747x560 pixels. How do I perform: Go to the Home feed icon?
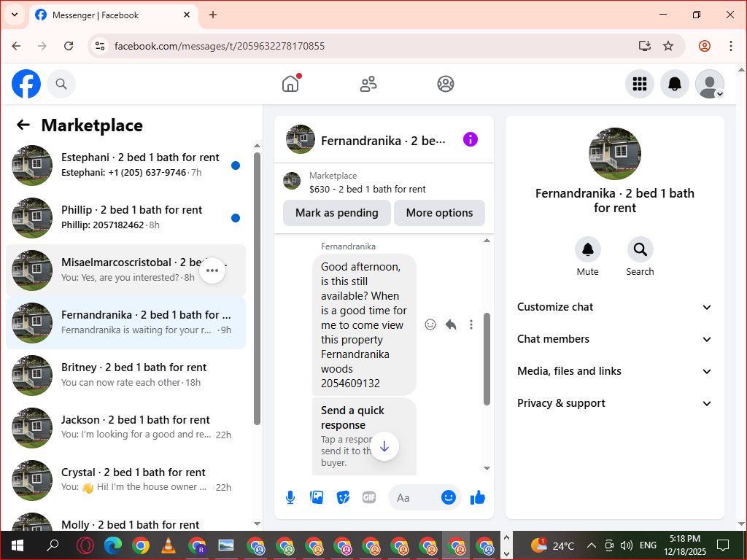click(x=290, y=84)
